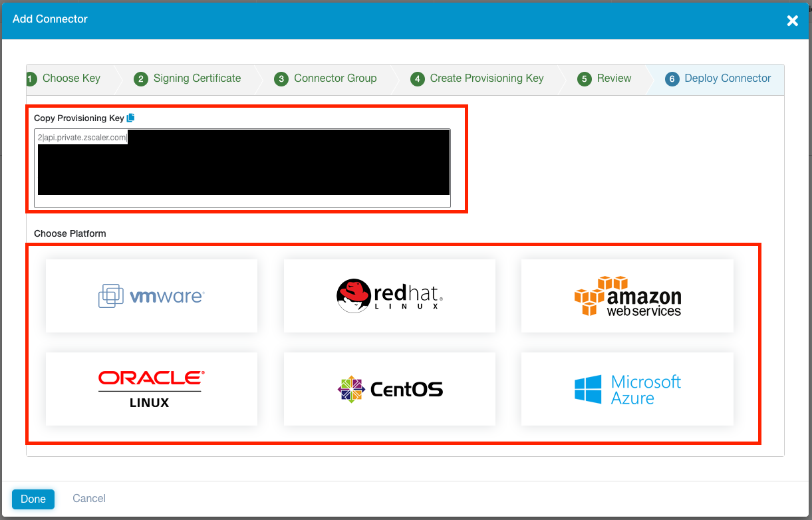The width and height of the screenshot is (812, 520).
Task: Click the number 4 step badge
Action: (x=417, y=79)
